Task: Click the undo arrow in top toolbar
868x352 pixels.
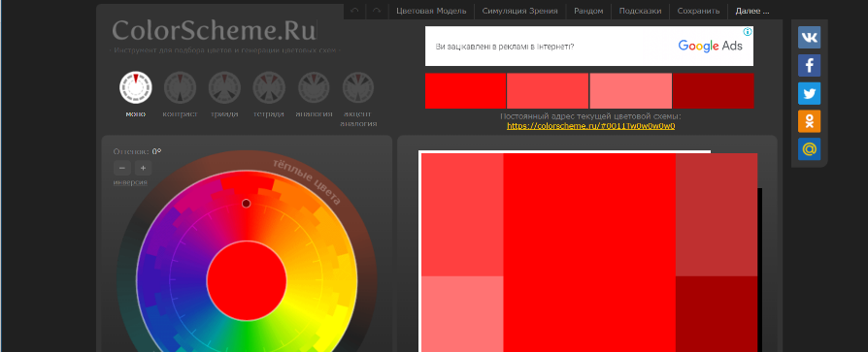Action: pyautogui.click(x=354, y=11)
